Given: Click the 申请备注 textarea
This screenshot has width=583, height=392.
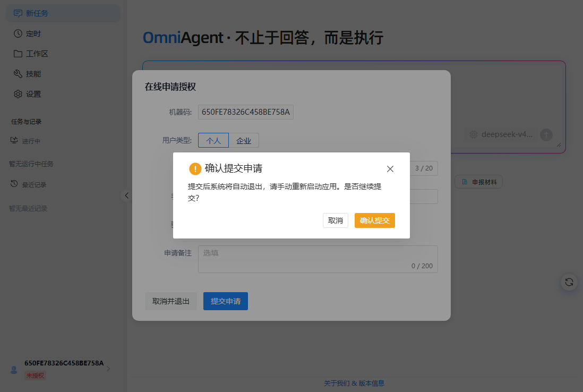Looking at the screenshot, I should pos(318,259).
